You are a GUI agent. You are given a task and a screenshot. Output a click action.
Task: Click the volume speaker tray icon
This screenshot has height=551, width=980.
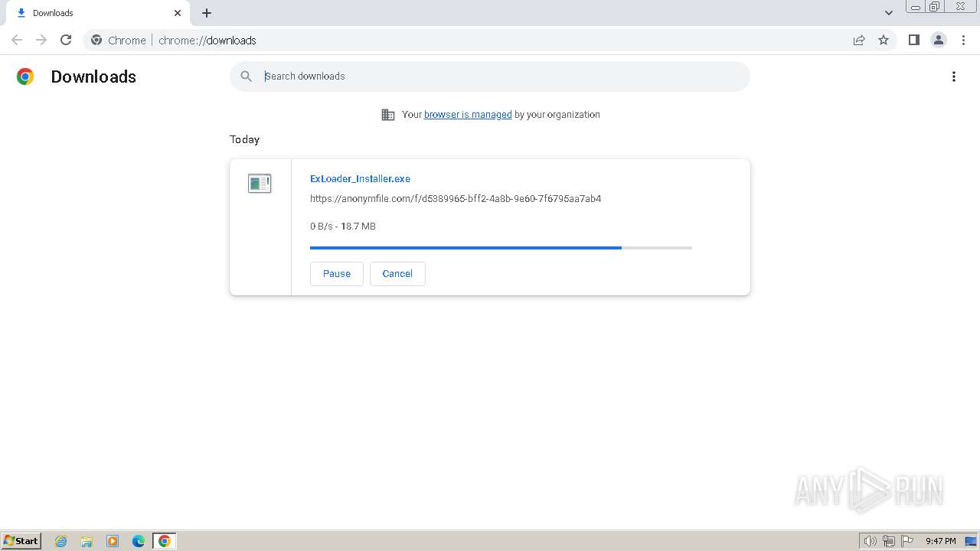point(870,541)
